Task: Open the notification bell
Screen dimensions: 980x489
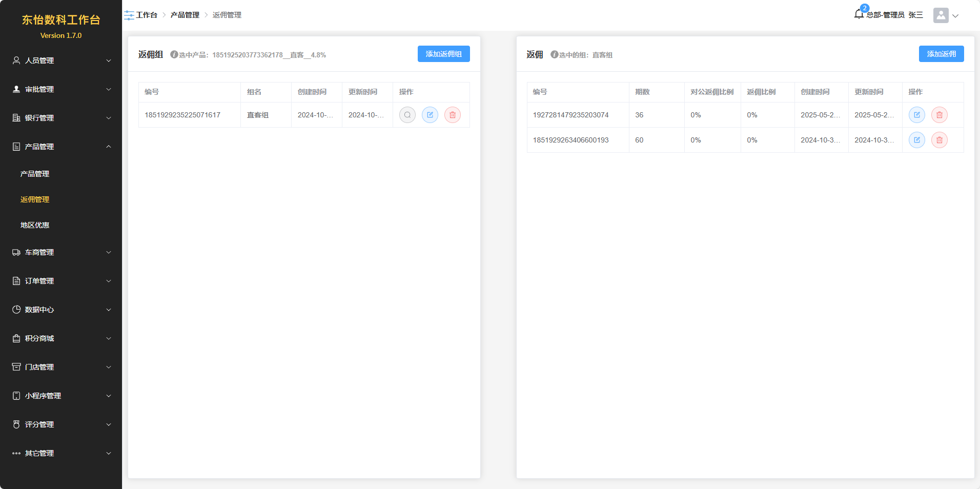Action: click(x=859, y=14)
